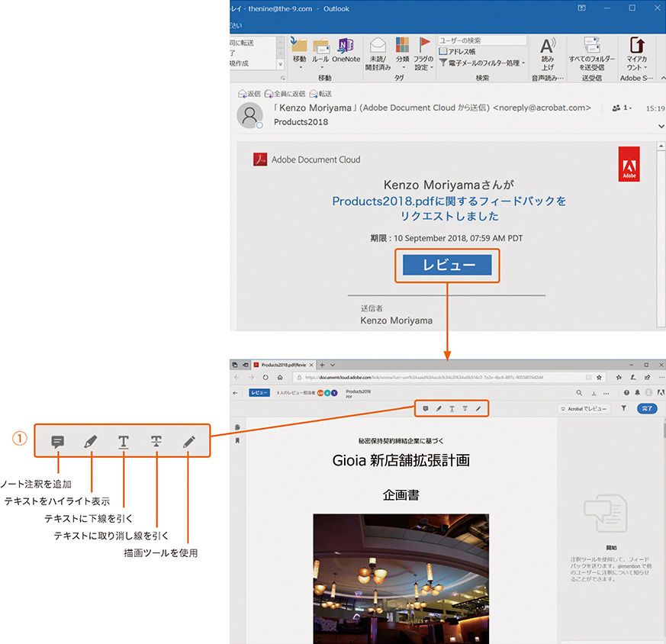The image size is (666, 644).
Task: Open reading view icon in address bar
Action: tap(588, 377)
